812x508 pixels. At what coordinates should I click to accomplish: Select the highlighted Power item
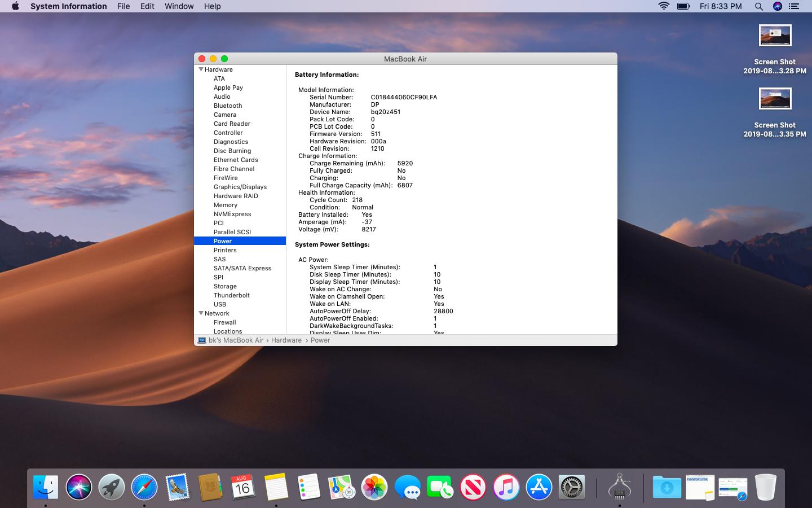(x=240, y=241)
